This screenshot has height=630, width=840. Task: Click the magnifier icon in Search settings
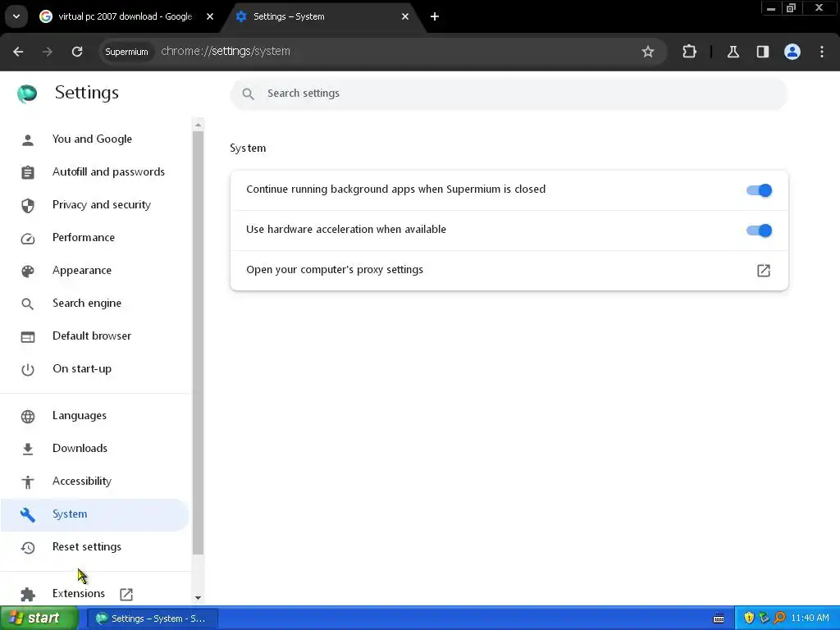click(248, 94)
